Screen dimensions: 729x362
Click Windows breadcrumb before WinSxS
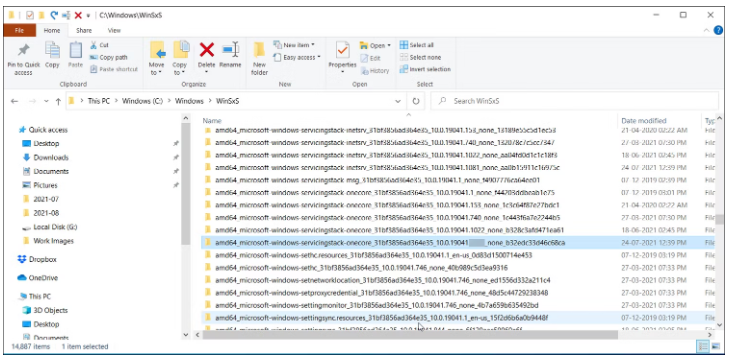tap(189, 101)
